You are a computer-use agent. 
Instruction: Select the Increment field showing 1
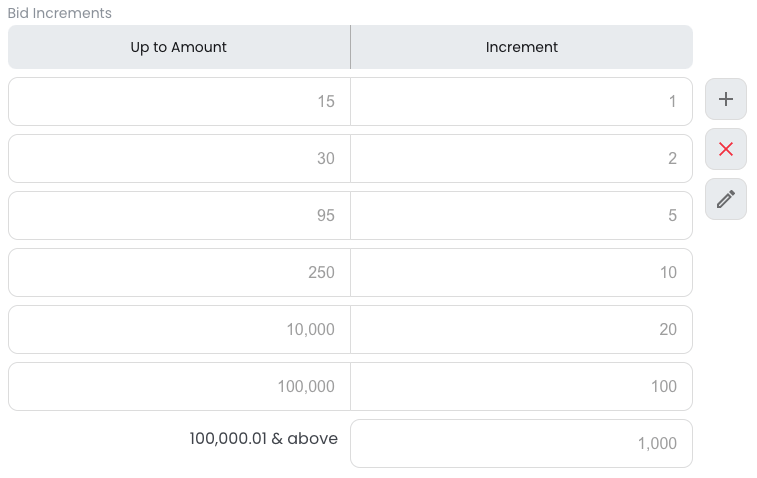click(x=521, y=102)
